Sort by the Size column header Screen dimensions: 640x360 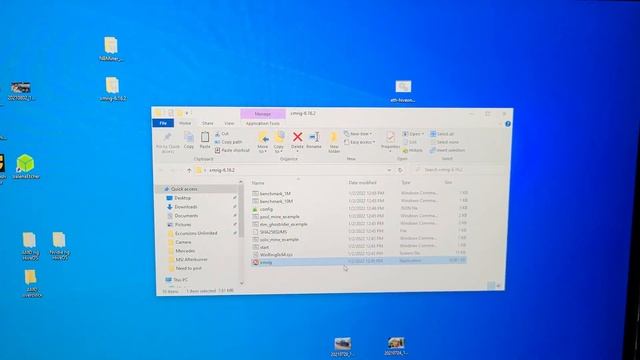tap(448, 182)
